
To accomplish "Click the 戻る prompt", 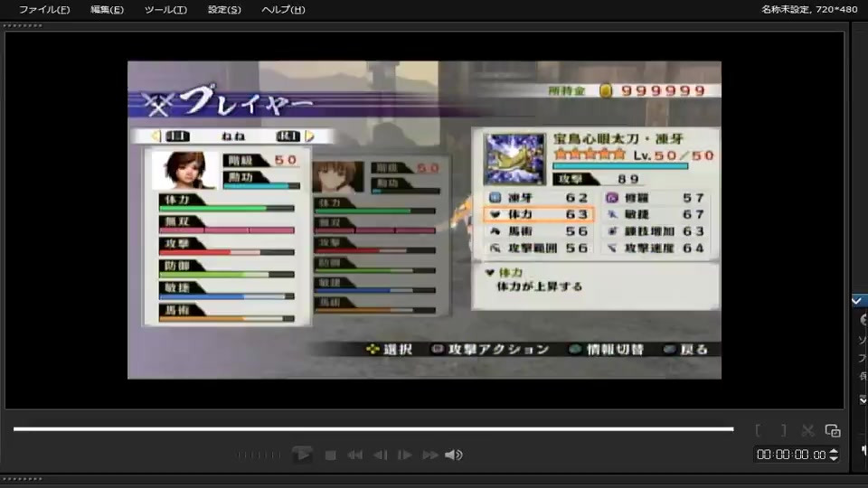I will pos(686,349).
